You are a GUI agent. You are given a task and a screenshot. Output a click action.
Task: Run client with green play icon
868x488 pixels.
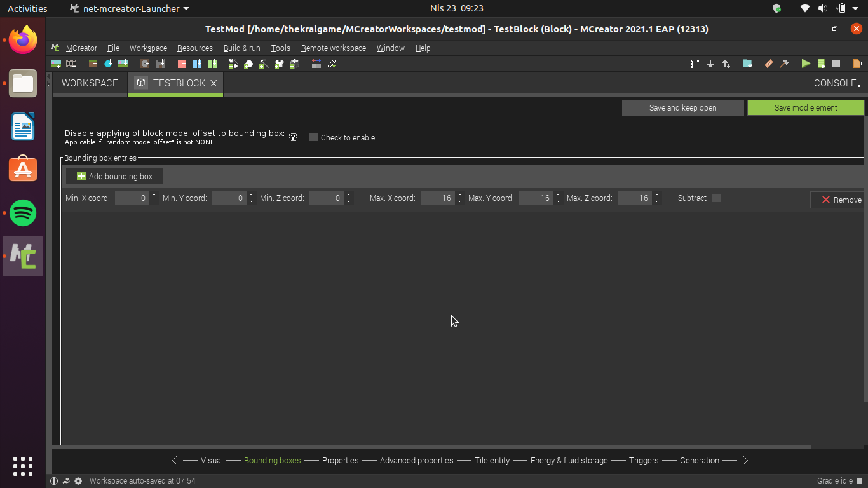point(806,64)
